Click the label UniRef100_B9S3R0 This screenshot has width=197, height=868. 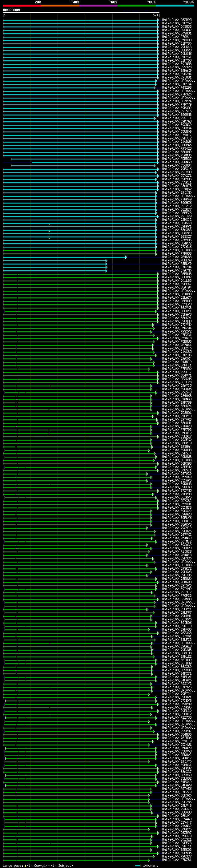pos(177,67)
